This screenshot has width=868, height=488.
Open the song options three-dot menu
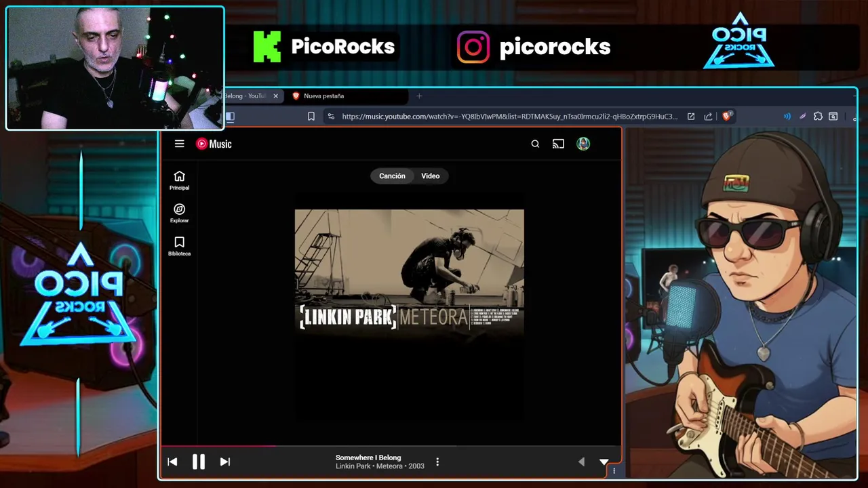(437, 462)
